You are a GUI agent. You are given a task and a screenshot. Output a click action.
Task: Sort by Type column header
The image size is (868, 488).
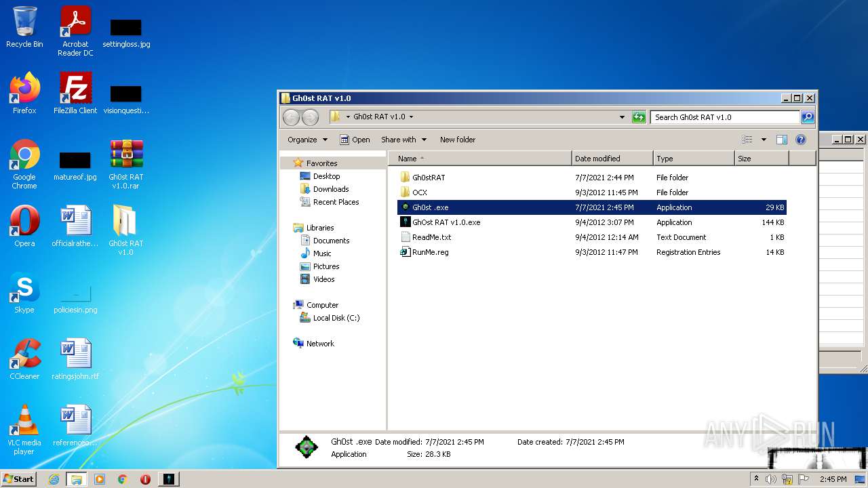[694, 159]
